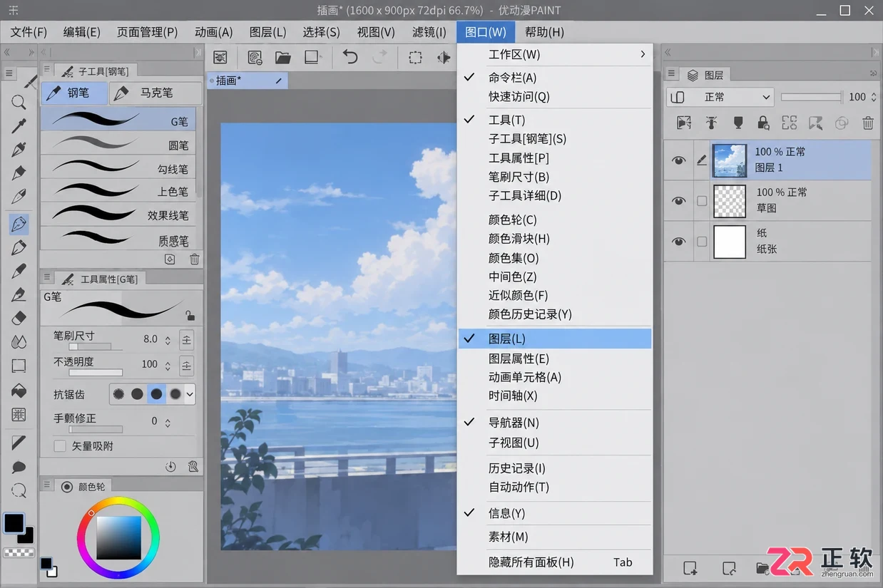Hide 草图 layer with its eye icon
Viewport: 883px width, 588px height.
678,201
